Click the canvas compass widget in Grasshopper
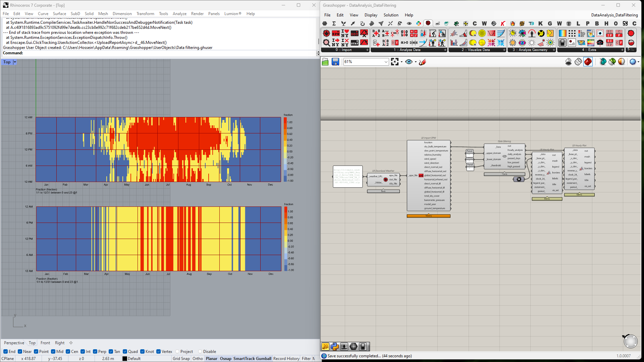This screenshot has height=362, width=644. (x=630, y=341)
